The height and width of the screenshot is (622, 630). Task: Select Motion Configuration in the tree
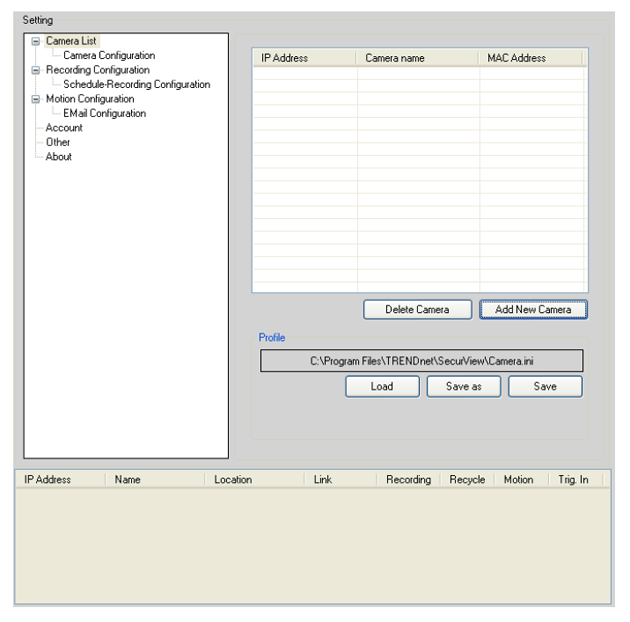89,100
